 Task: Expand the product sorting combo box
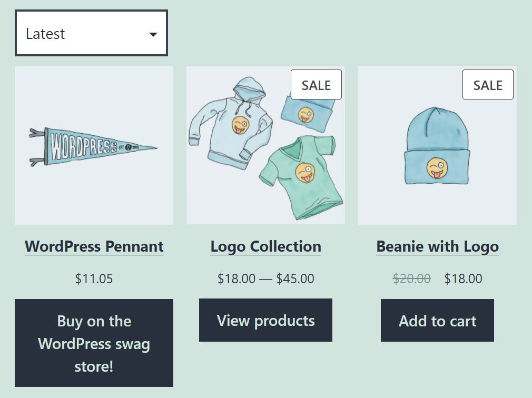coord(91,33)
